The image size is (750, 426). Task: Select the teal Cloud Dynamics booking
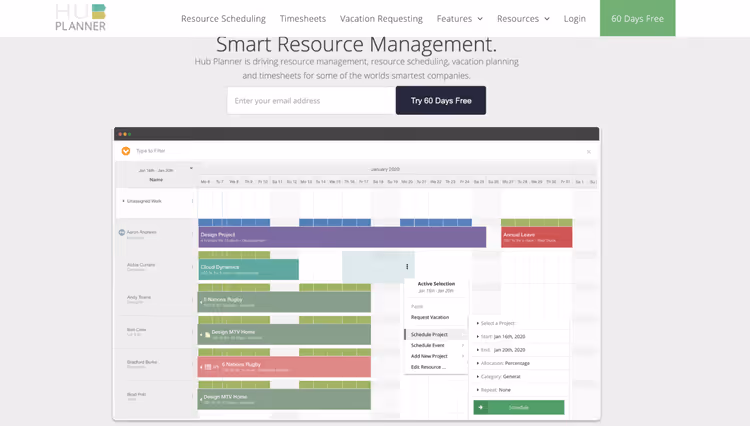249,270
